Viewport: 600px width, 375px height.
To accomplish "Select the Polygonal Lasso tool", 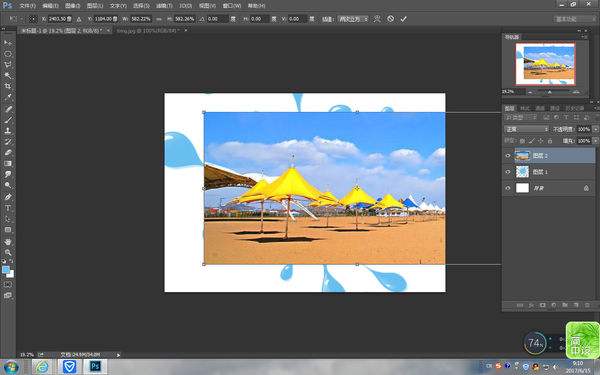I will pos(8,65).
